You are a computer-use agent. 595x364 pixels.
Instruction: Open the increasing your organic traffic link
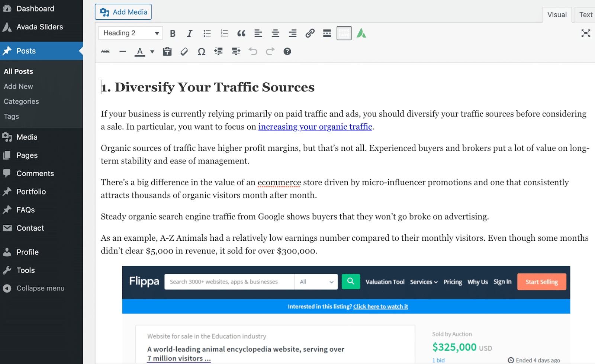click(x=315, y=127)
